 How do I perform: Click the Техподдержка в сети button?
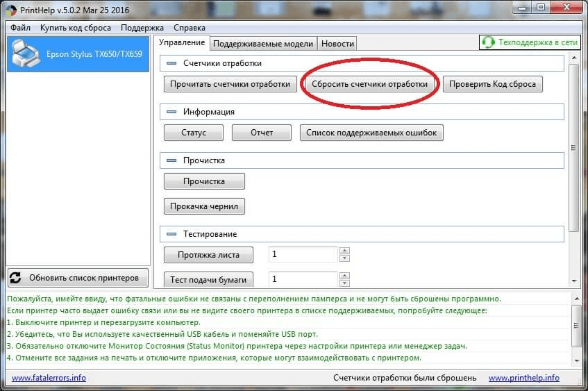(530, 42)
